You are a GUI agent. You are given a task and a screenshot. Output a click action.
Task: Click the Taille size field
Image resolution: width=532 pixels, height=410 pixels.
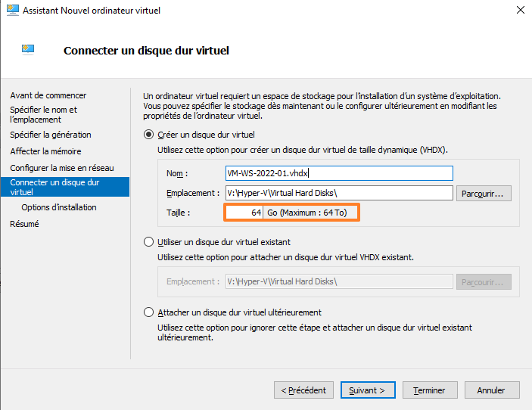coord(244,213)
